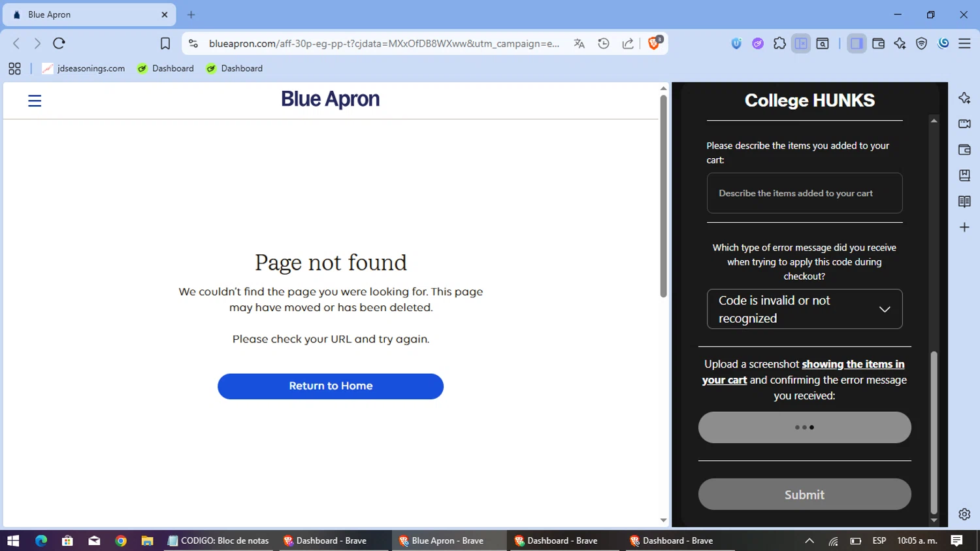Open the first Dashboard bookmark
Screen dimensions: 980x551
coord(165,68)
